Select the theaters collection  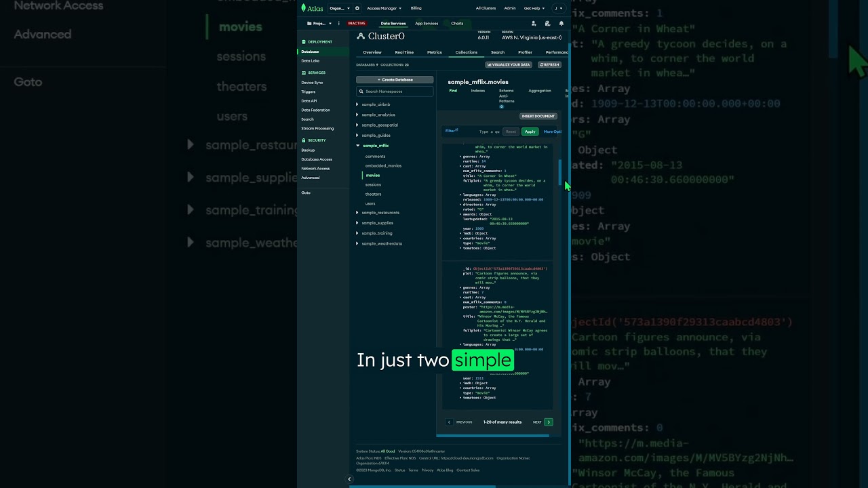click(373, 194)
